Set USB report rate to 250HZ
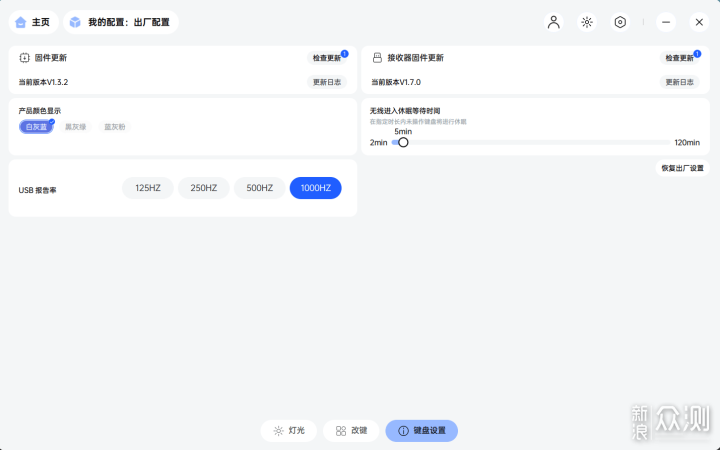Image resolution: width=720 pixels, height=450 pixels. tap(203, 188)
